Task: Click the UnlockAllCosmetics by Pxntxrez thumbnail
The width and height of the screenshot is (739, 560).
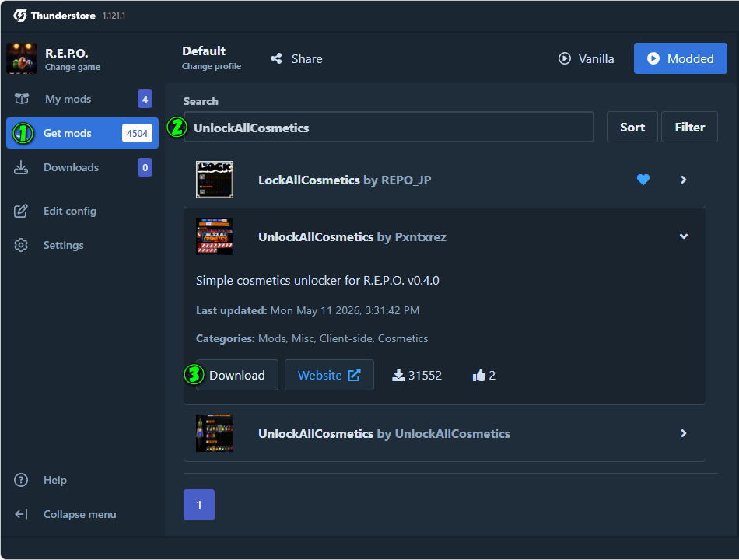Action: pyautogui.click(x=215, y=236)
